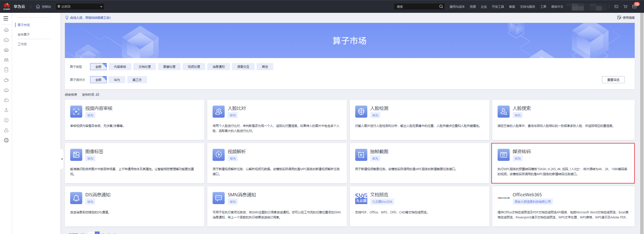Click the sidebar phone with cloud icon
Viewport: 644px width, 234px height.
point(6,70)
